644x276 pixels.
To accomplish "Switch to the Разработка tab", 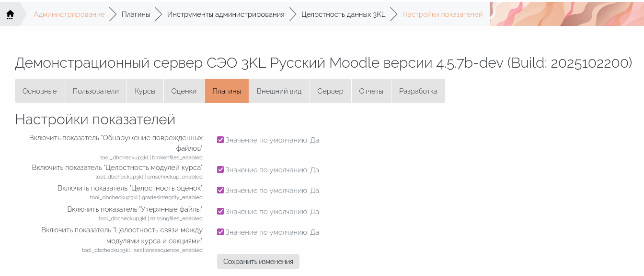I will [x=418, y=91].
